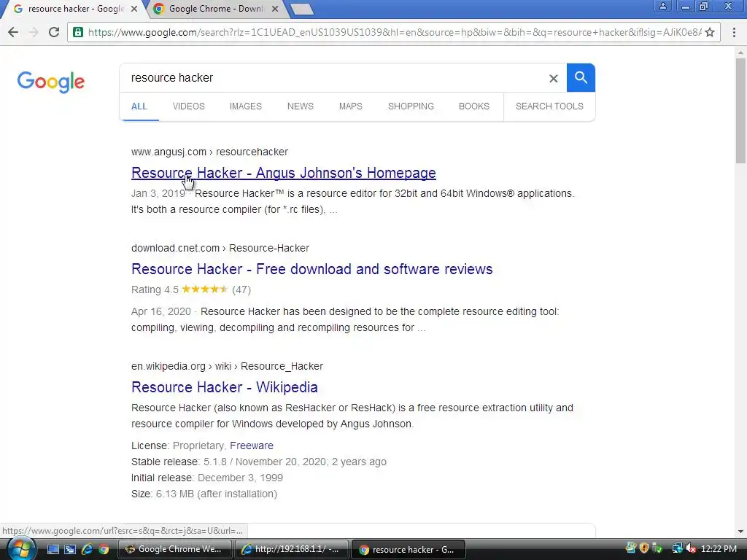
Task: Click the Freeware license link
Action: point(252,446)
